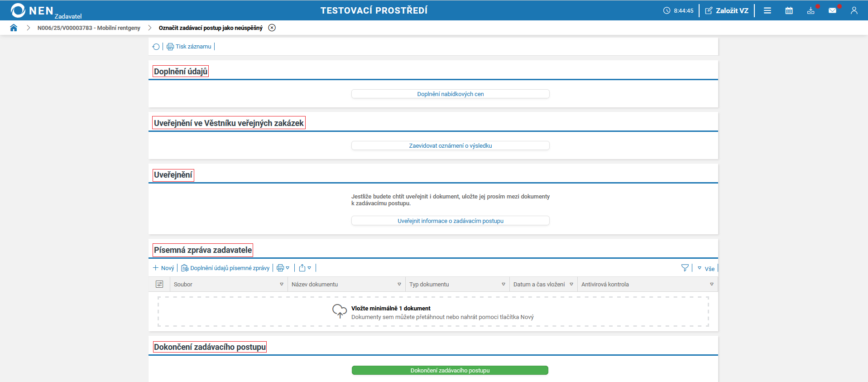
Task: Click the Typ dokumentu column header
Action: coord(457,284)
